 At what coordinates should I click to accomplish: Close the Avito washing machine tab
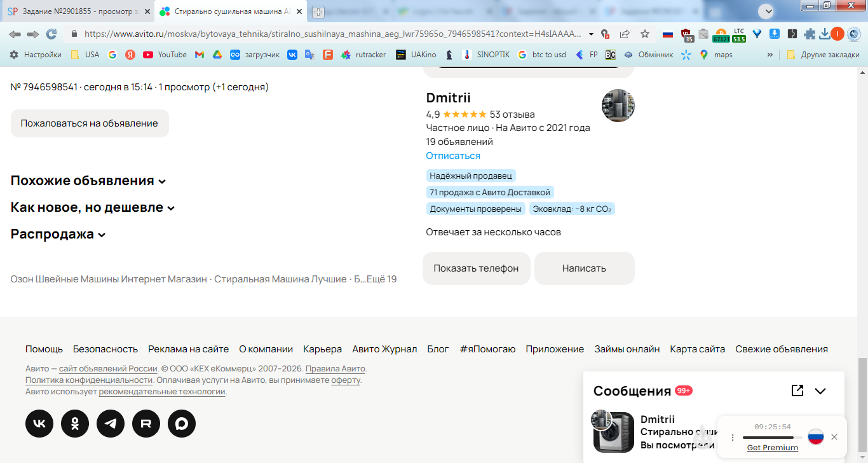[299, 11]
